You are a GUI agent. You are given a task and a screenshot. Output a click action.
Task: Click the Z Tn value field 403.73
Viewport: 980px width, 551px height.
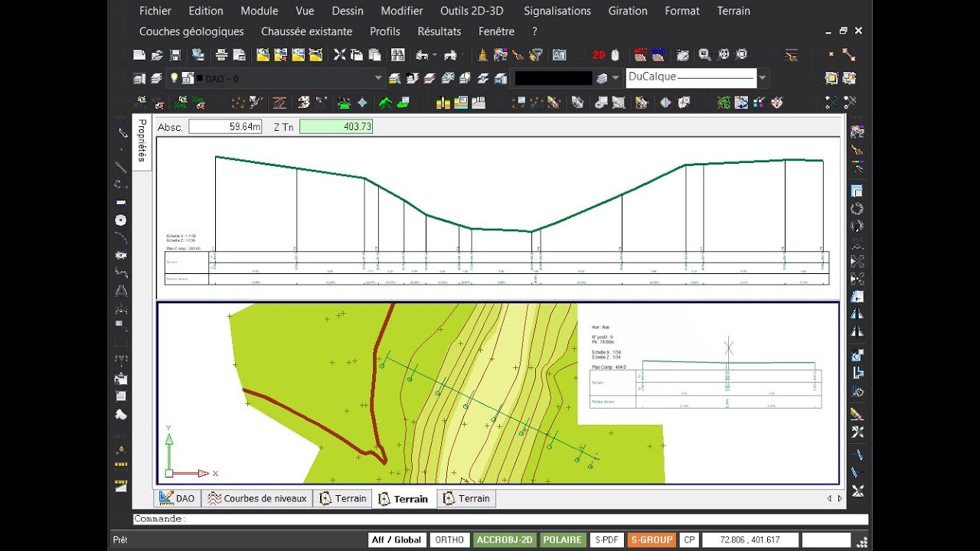[x=336, y=126]
